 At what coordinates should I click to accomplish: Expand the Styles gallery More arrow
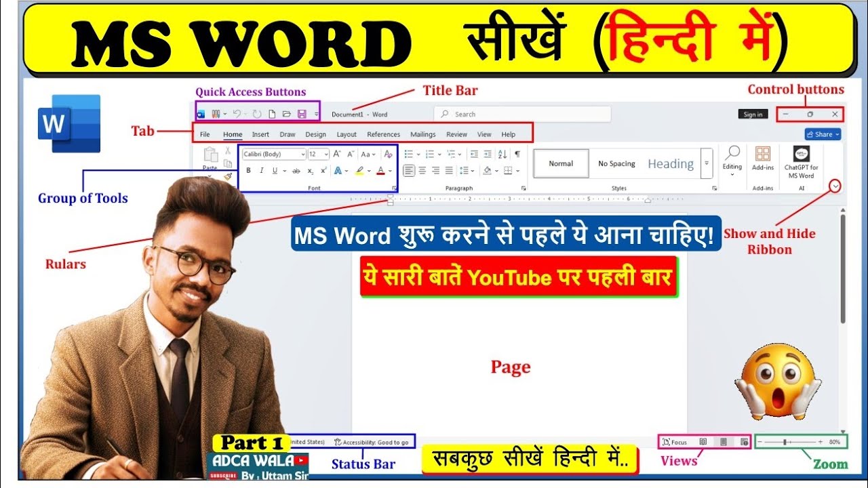click(707, 163)
